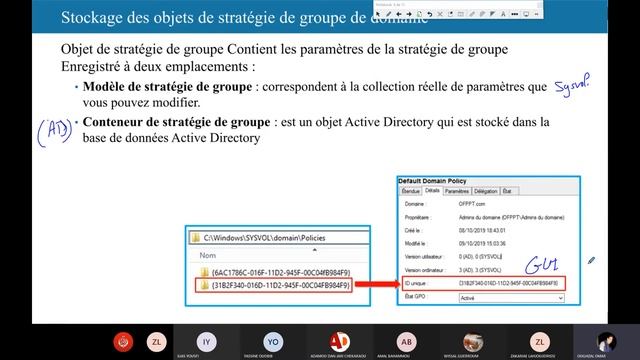
Task: Select folder {31B2F340-016D-11D2-945F-00C04FB984F9}
Action: pos(274,285)
